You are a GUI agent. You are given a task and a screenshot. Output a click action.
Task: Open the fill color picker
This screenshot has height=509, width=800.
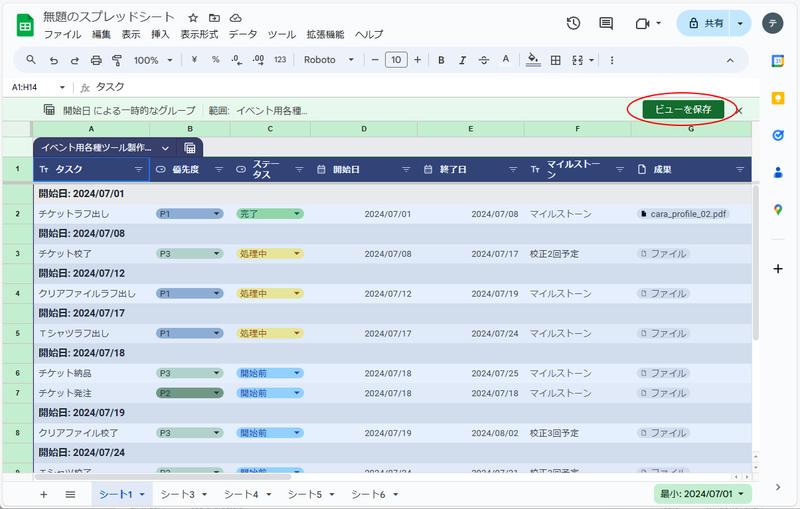533,60
